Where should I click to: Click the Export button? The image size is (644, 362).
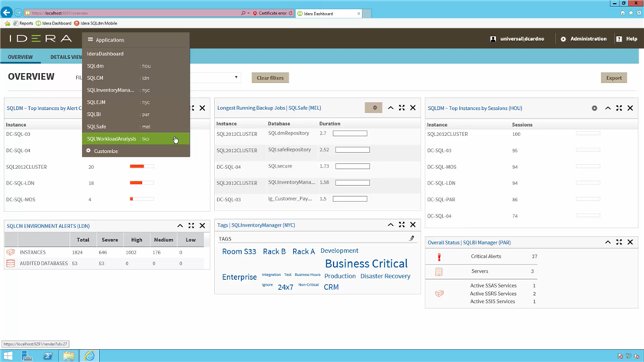pos(614,78)
